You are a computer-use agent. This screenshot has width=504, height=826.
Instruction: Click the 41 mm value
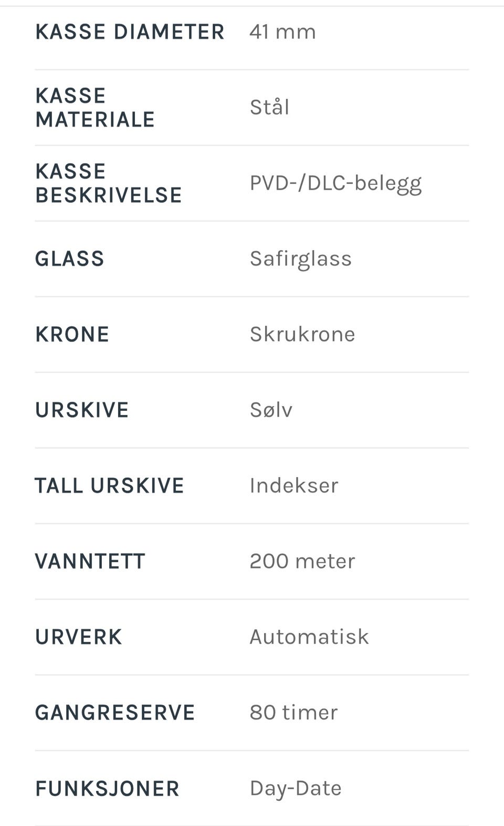coord(282,32)
